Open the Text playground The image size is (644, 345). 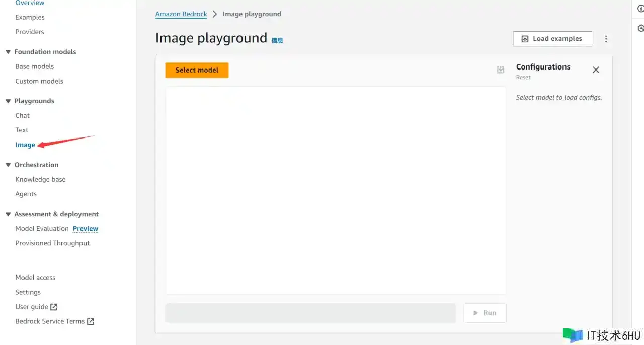pyautogui.click(x=22, y=130)
